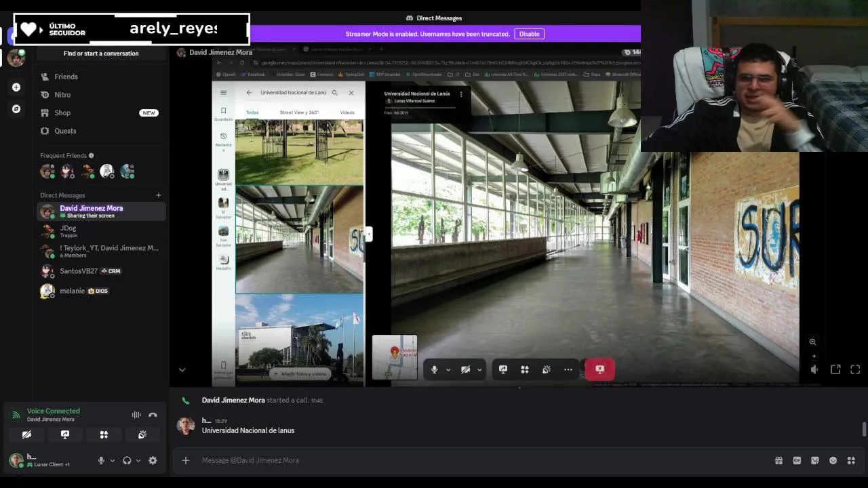Open the Teylork_YT group conversation

point(101,251)
